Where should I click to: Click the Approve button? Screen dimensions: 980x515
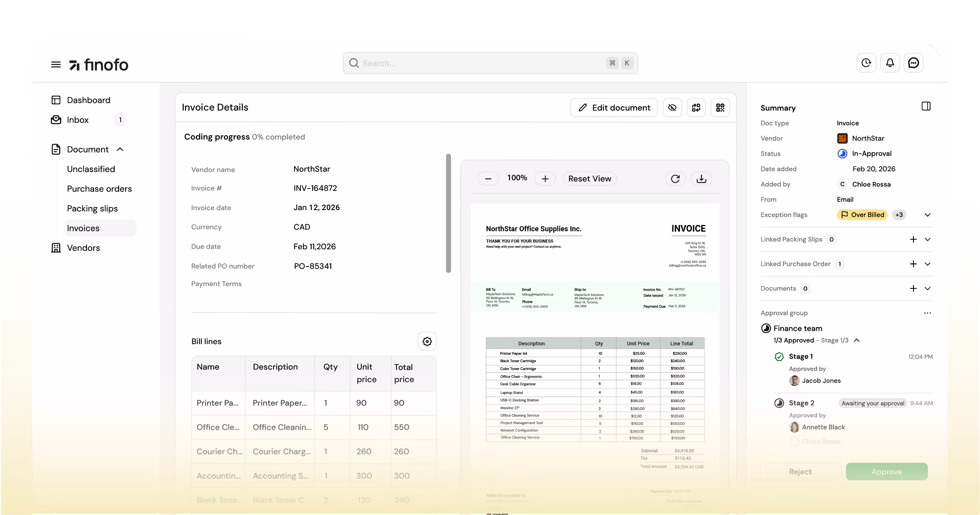click(x=886, y=471)
